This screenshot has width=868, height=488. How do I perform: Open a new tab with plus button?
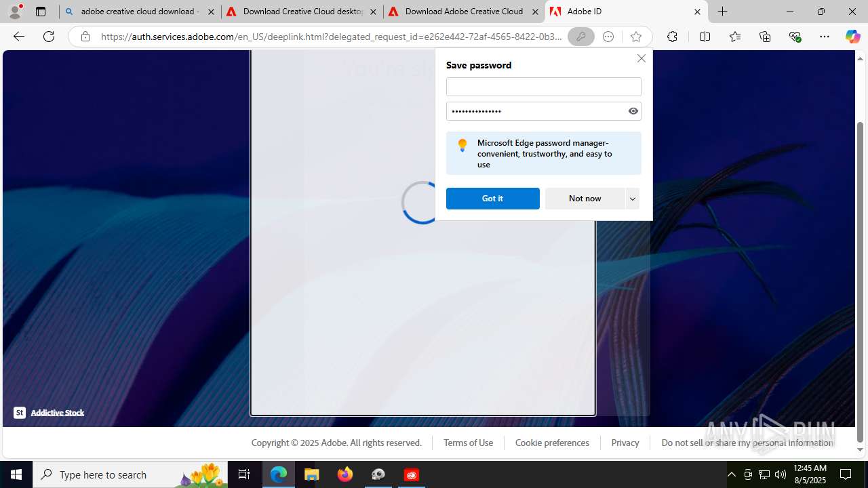(723, 12)
